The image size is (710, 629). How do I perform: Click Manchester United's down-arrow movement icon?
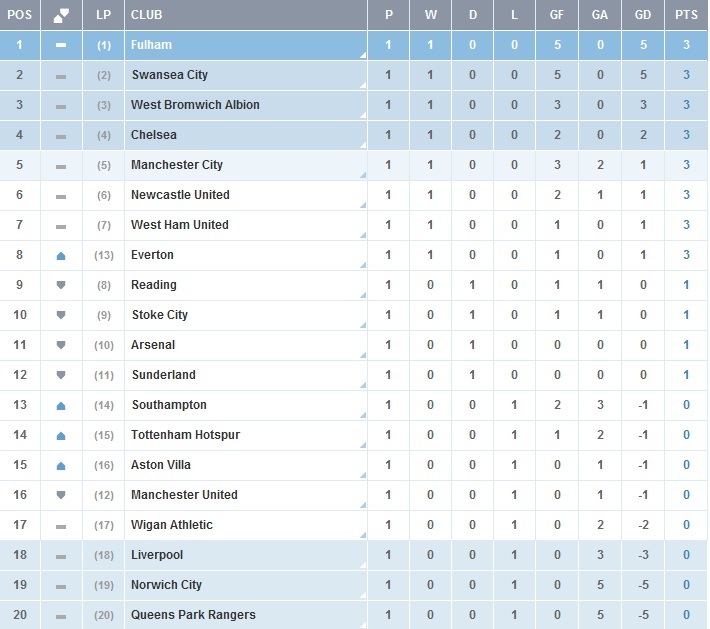click(61, 495)
